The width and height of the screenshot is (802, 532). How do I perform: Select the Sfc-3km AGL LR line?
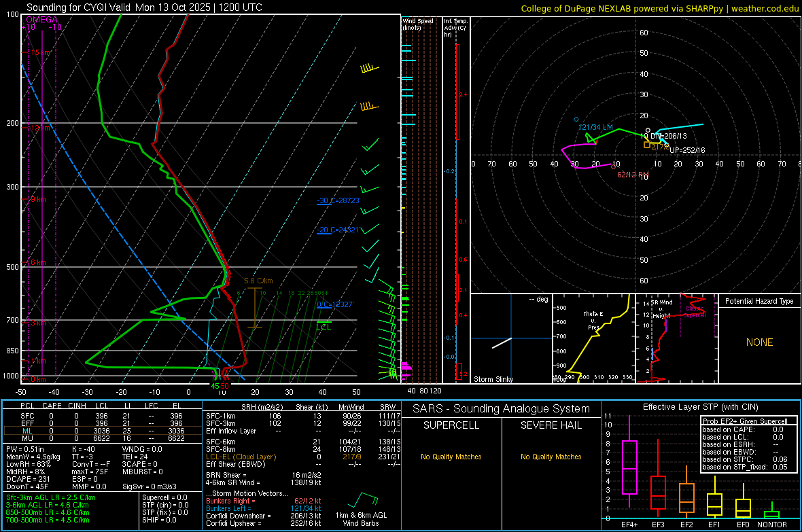pyautogui.click(x=51, y=497)
